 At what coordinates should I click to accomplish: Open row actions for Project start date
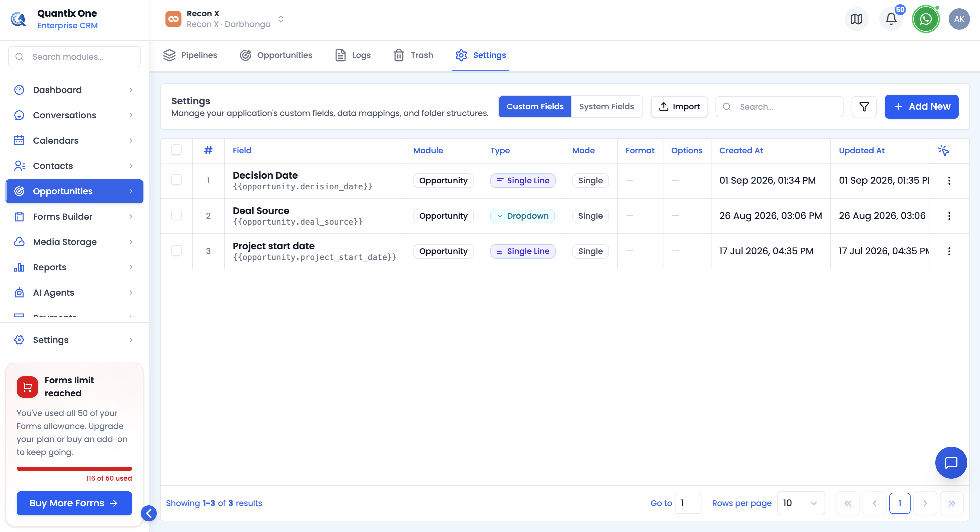click(949, 251)
